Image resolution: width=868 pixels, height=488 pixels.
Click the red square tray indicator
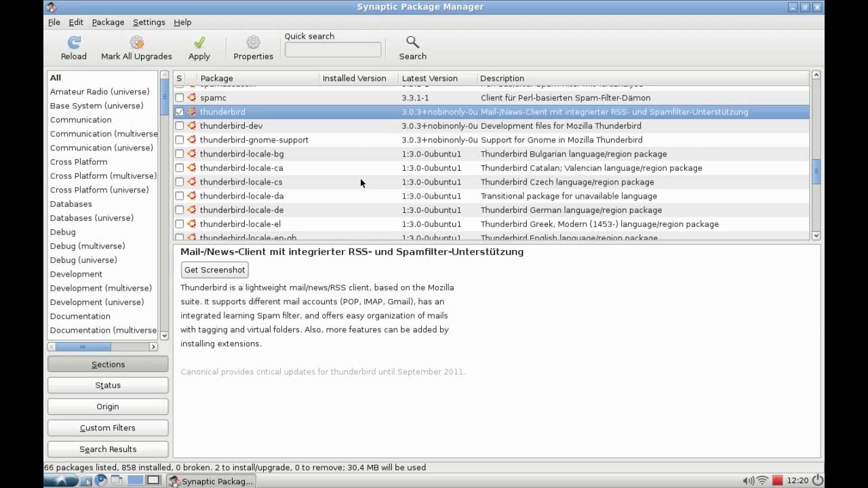pyautogui.click(x=777, y=481)
